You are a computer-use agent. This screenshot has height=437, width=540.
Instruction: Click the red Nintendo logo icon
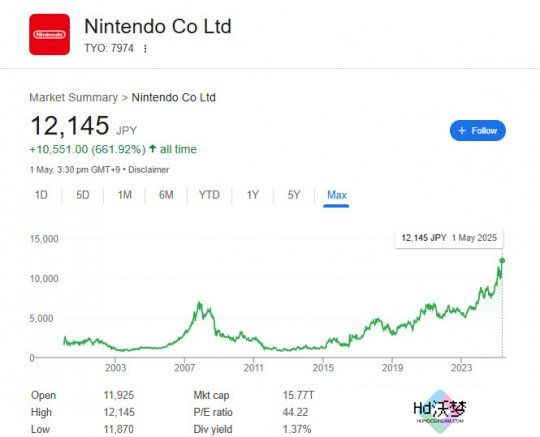(50, 34)
